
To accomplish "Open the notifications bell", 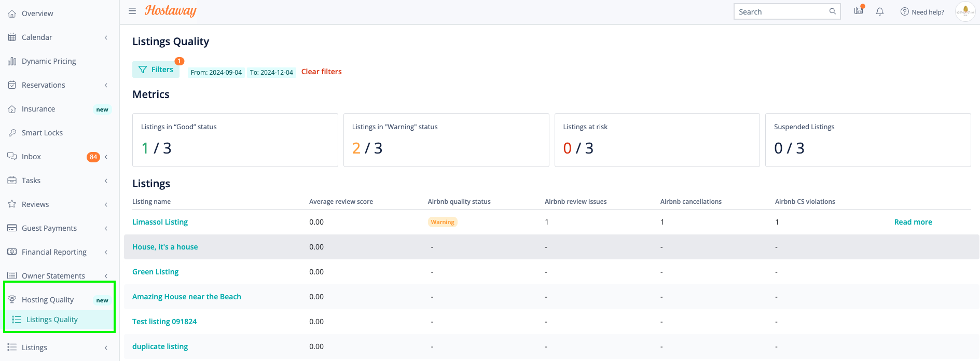I will click(x=880, y=11).
